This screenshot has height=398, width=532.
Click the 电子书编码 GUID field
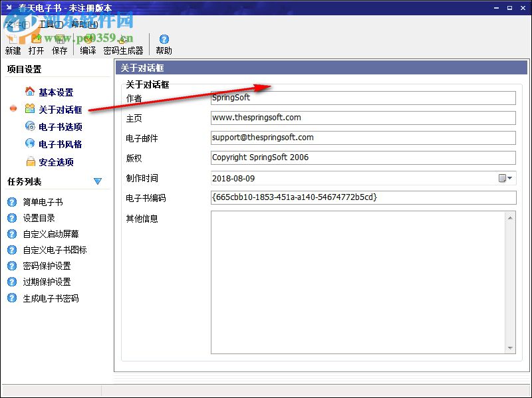pos(363,197)
